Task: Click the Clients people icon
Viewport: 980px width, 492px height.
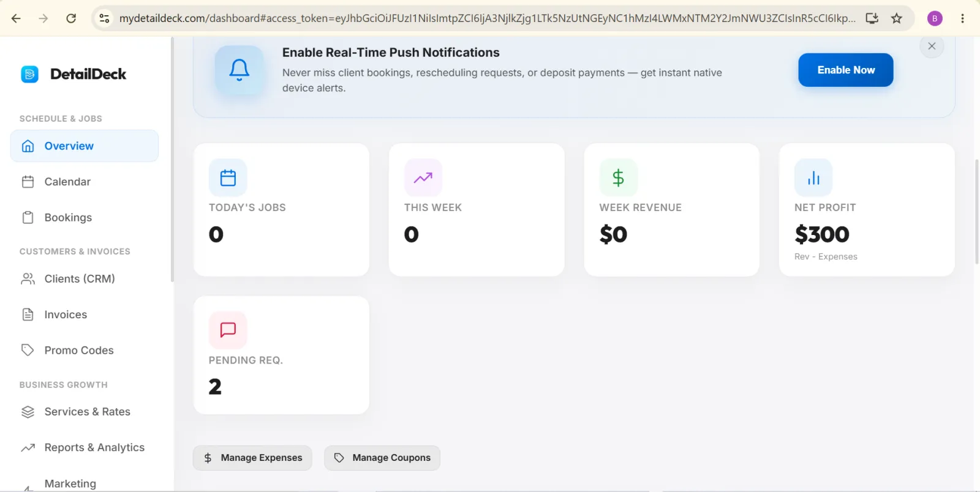Action: coord(28,279)
